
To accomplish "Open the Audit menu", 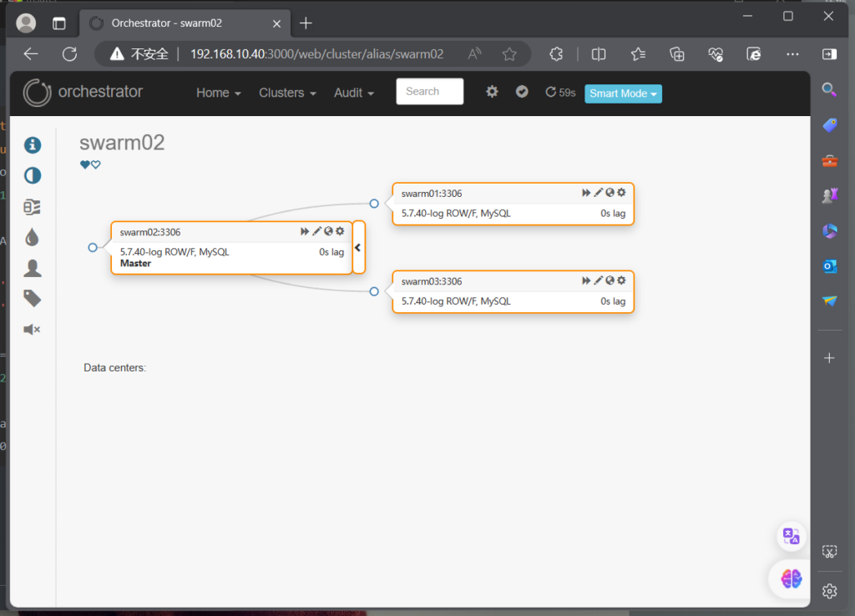I will [x=354, y=93].
